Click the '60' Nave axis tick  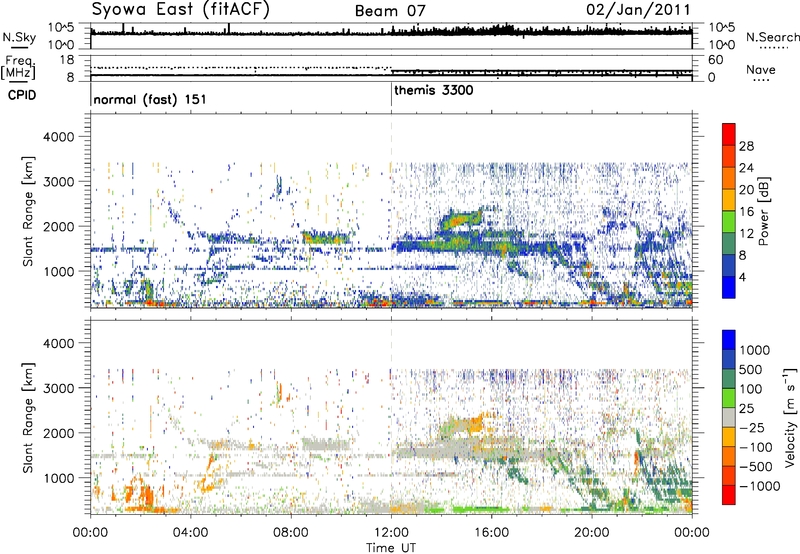(715, 60)
